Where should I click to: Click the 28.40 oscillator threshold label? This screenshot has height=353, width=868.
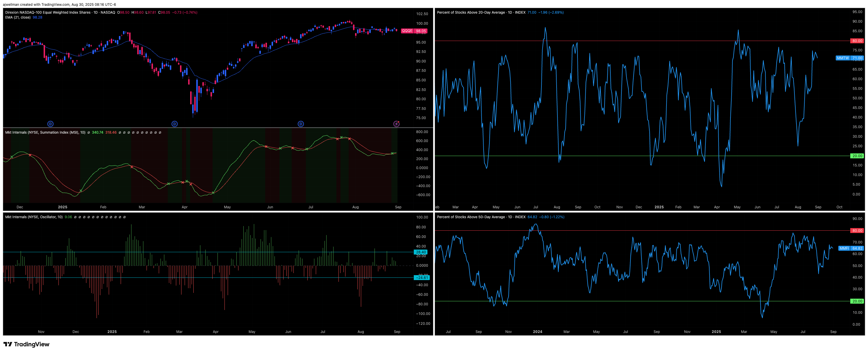tap(421, 252)
